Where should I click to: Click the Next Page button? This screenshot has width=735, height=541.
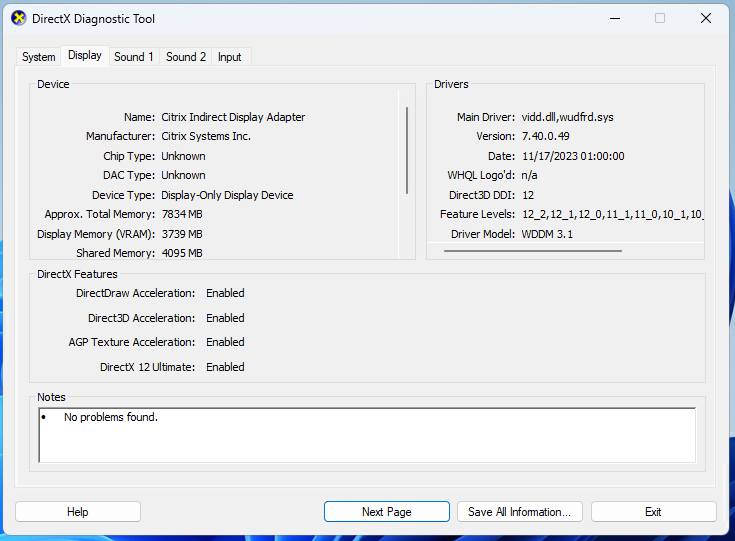tap(386, 512)
